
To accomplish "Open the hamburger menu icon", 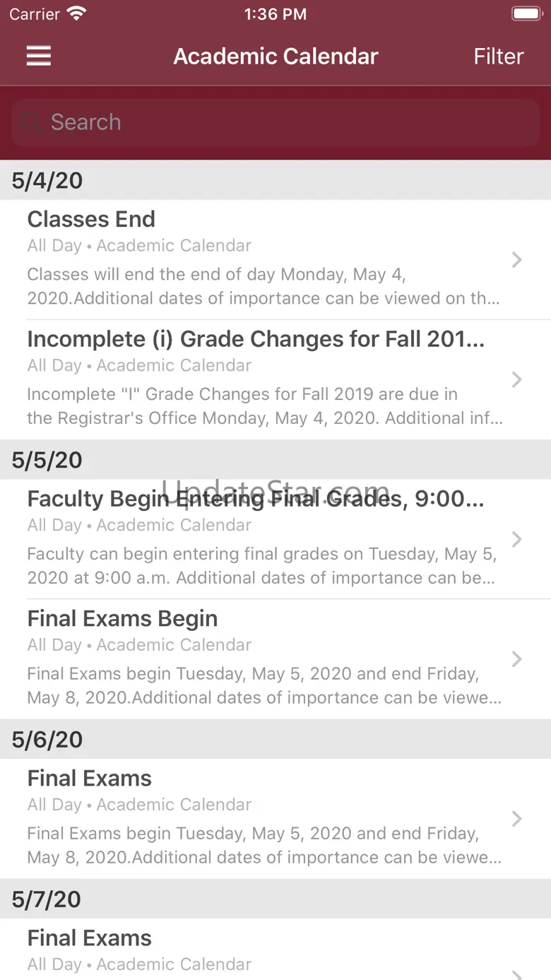I will click(x=39, y=56).
